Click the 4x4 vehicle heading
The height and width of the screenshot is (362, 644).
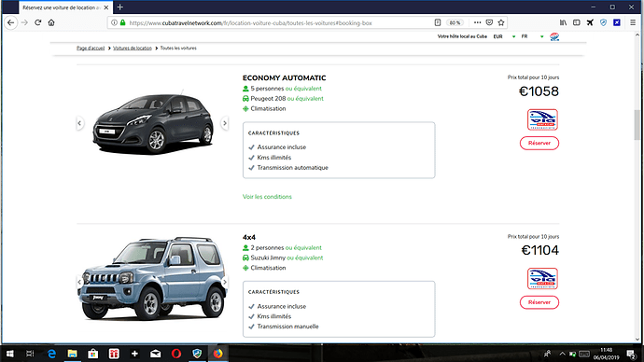click(x=249, y=237)
